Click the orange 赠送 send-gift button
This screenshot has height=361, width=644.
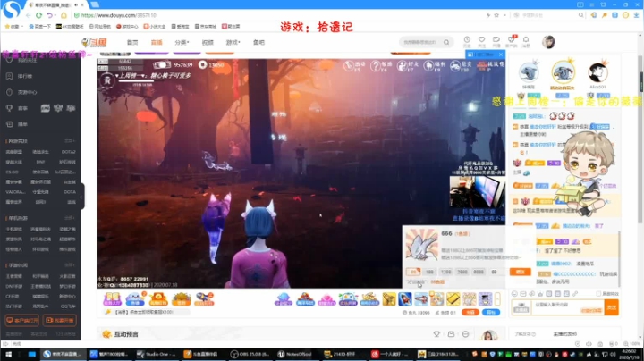520,272
